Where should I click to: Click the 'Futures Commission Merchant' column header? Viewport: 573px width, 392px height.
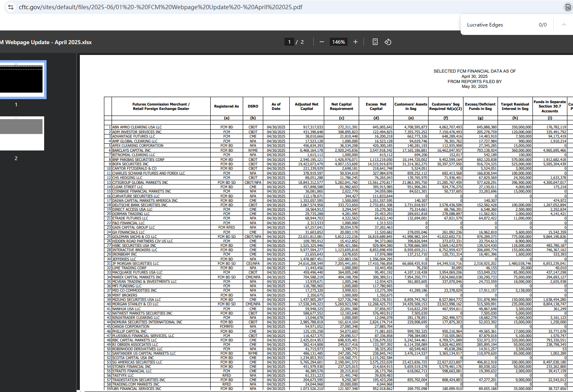[161, 106]
